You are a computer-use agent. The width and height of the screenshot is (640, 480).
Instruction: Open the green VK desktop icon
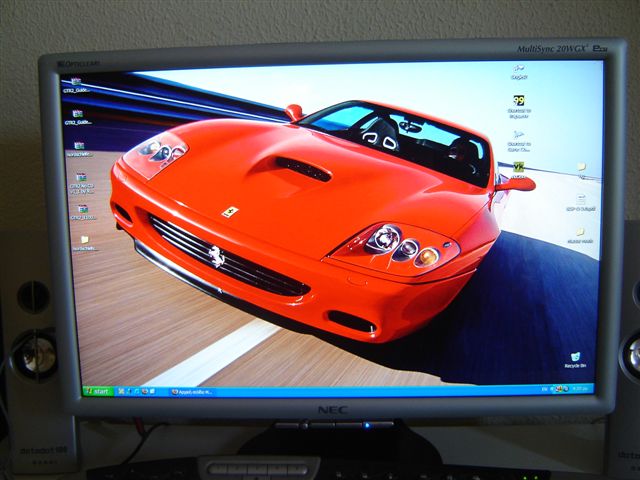518,170
